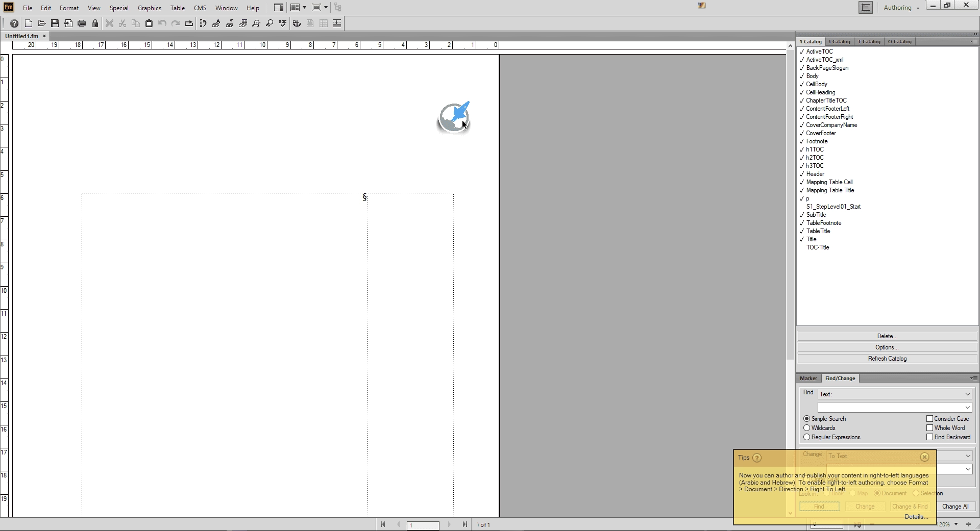Open the screen mode dropdown arrow
This screenshot has height=531, width=980.
click(x=326, y=8)
